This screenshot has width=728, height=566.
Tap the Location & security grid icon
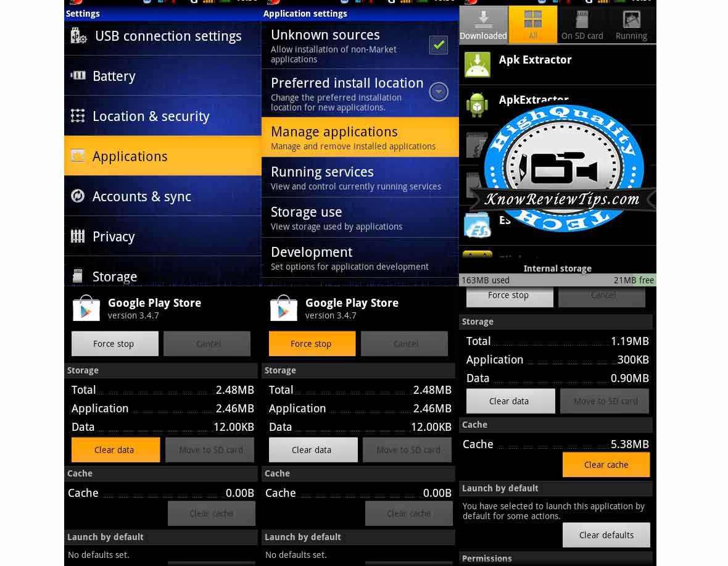(78, 116)
